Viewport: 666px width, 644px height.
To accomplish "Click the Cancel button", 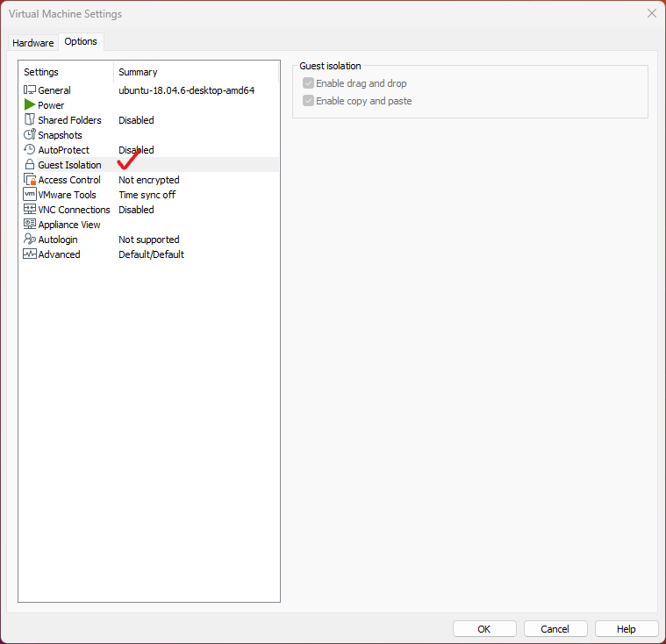I will (555, 629).
